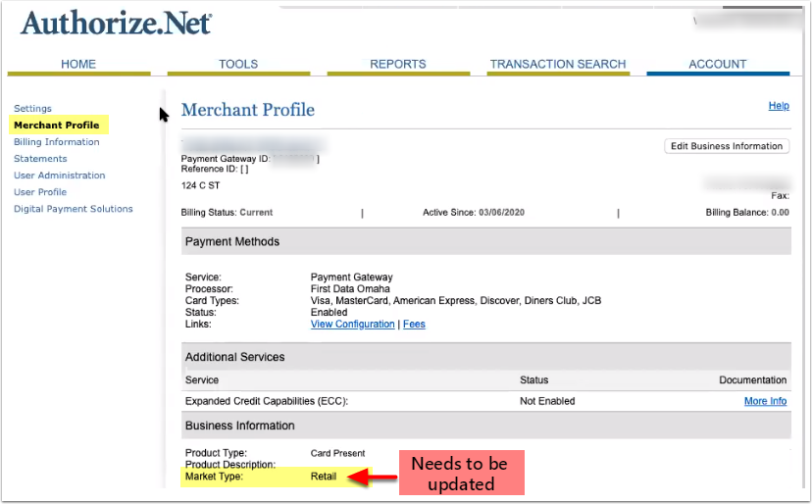
Task: Open Settings in the sidebar
Action: [33, 109]
